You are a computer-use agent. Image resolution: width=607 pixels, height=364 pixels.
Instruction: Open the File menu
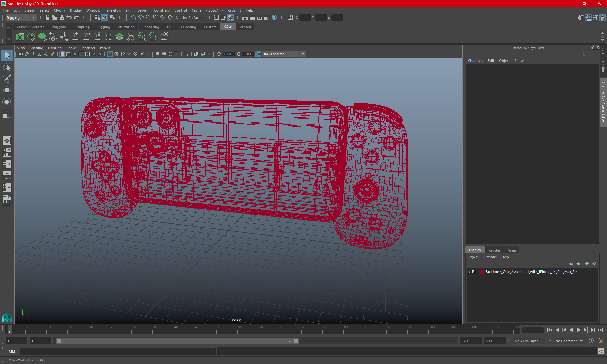[6, 10]
